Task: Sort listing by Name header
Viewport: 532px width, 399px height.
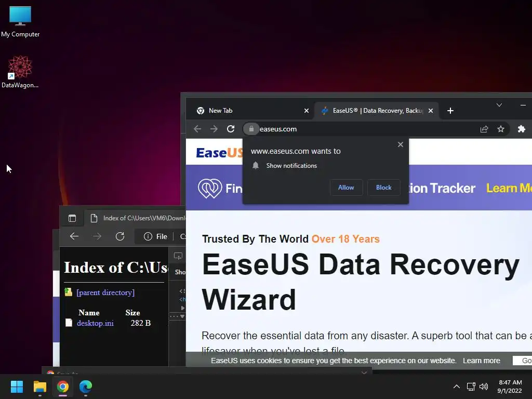Action: (x=89, y=312)
